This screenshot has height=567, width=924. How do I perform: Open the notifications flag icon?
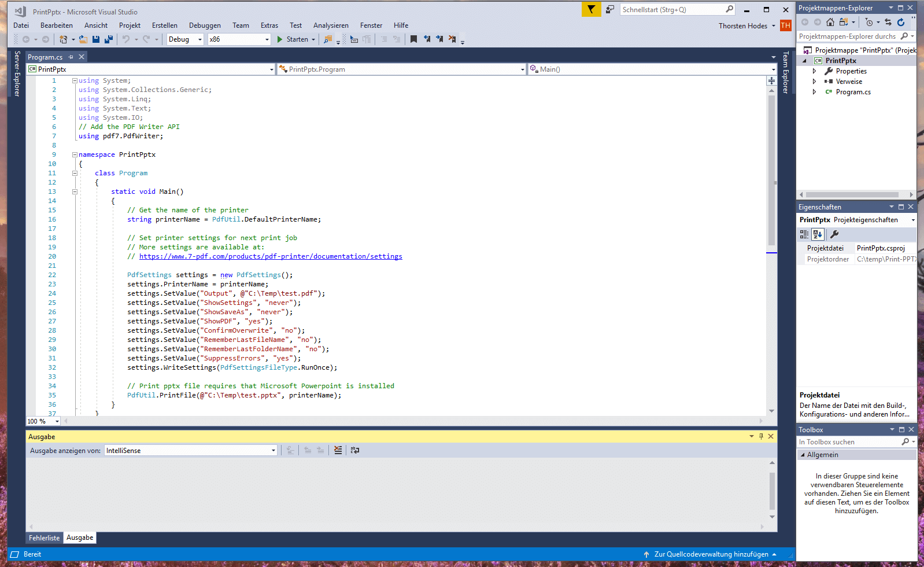pyautogui.click(x=591, y=9)
